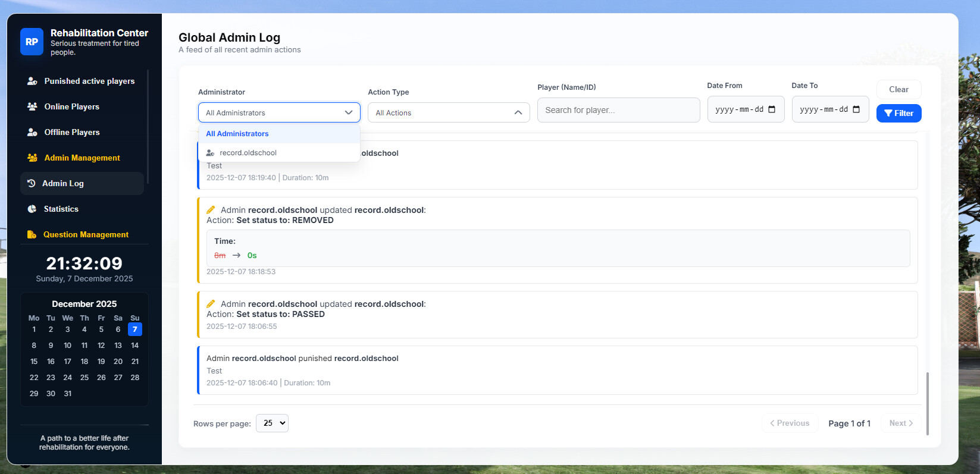Click the RP logo badge
This screenshot has height=474, width=980.
coord(32,42)
